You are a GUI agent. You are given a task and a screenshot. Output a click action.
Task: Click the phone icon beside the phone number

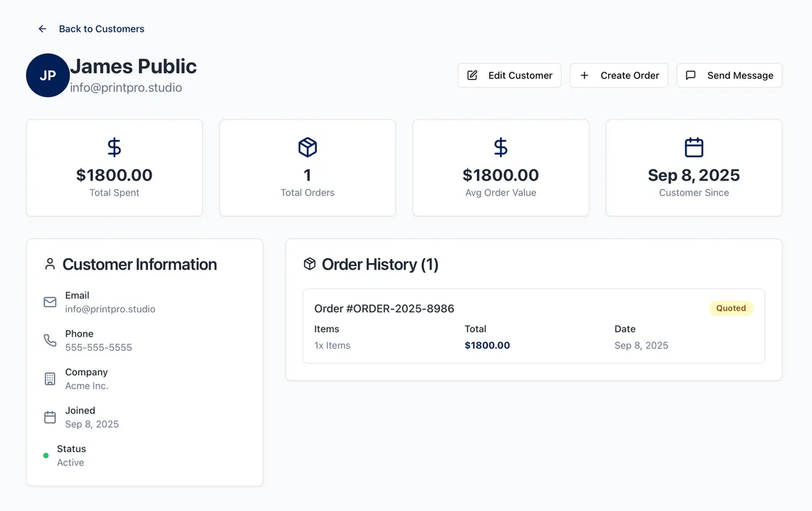(x=49, y=340)
